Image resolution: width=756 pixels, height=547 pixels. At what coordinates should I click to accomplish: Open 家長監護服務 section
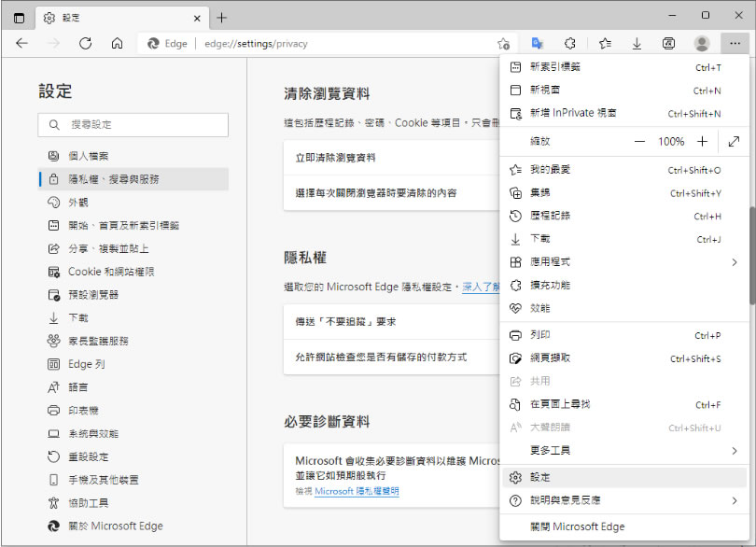point(133,341)
